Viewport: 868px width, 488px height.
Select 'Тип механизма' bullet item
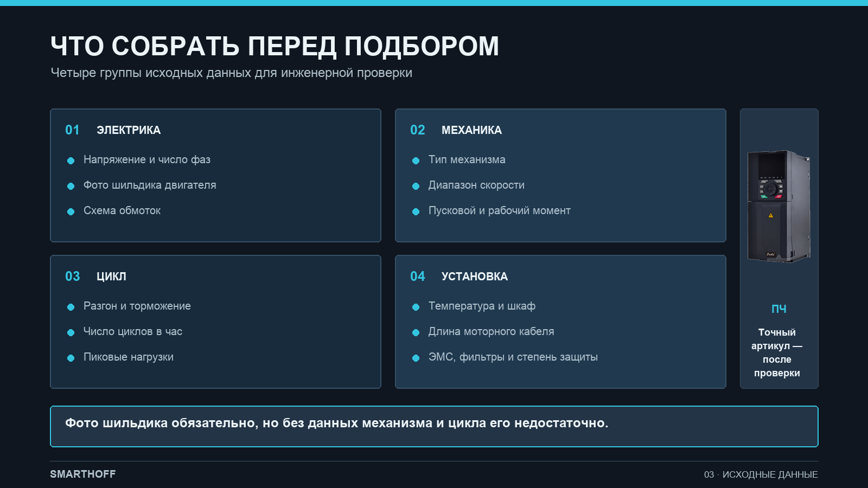[x=467, y=159]
